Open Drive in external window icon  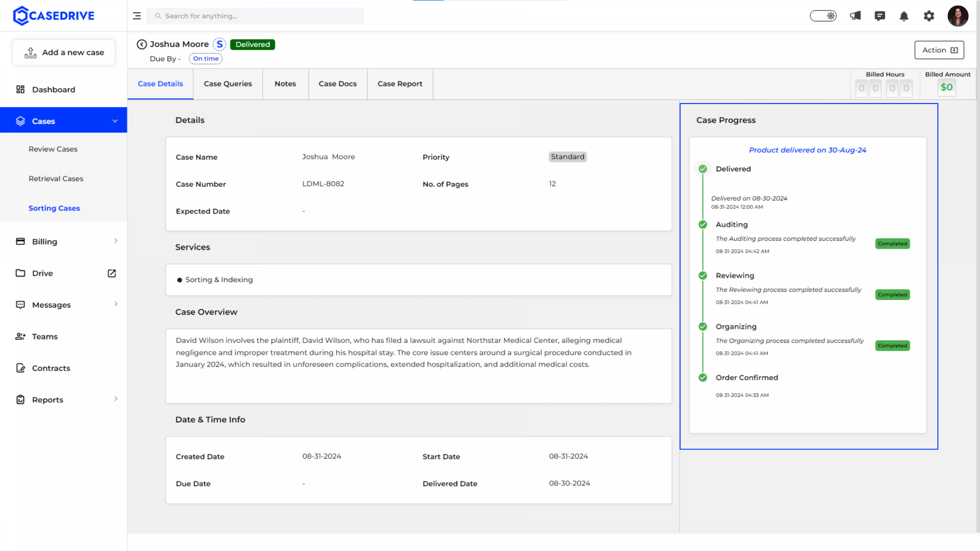pyautogui.click(x=112, y=273)
